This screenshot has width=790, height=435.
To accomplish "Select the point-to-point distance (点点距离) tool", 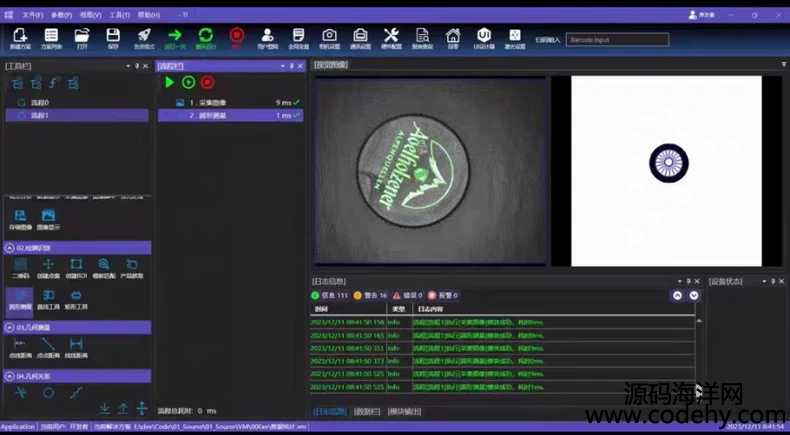I will [48, 348].
